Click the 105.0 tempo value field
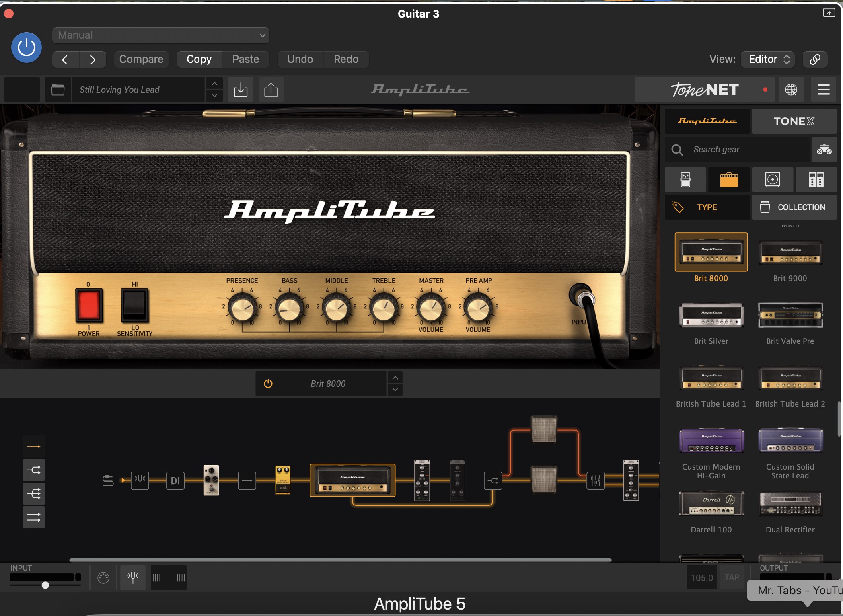The image size is (843, 616). [x=702, y=577]
